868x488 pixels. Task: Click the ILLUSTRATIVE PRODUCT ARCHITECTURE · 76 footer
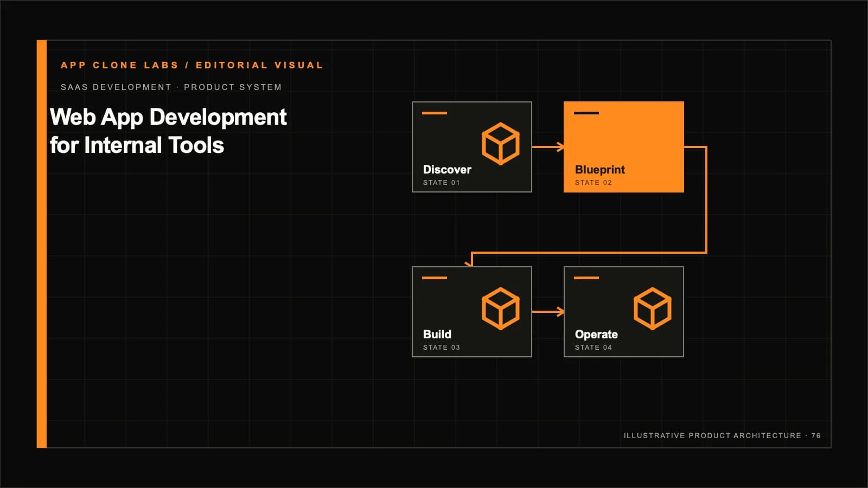722,436
